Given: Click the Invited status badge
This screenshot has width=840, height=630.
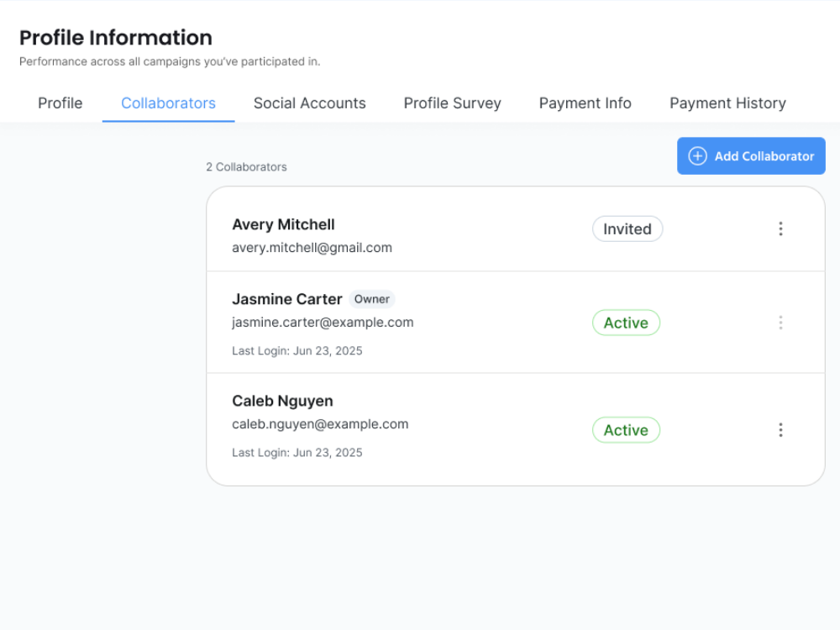Looking at the screenshot, I should click(627, 229).
